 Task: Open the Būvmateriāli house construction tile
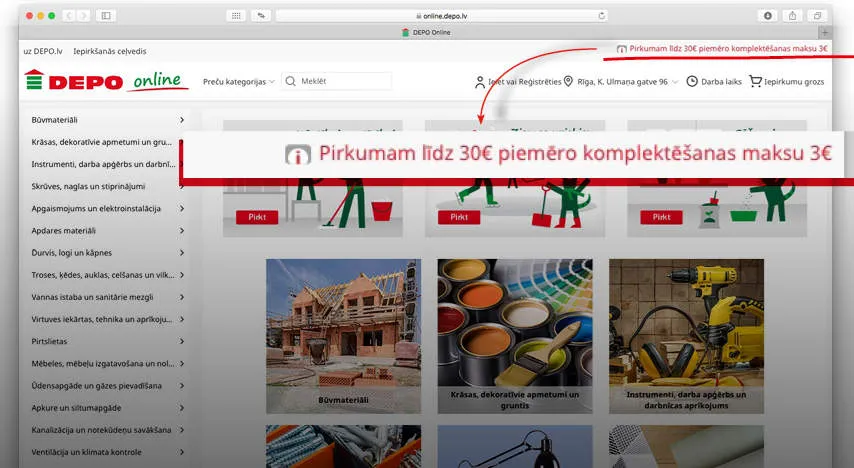343,336
